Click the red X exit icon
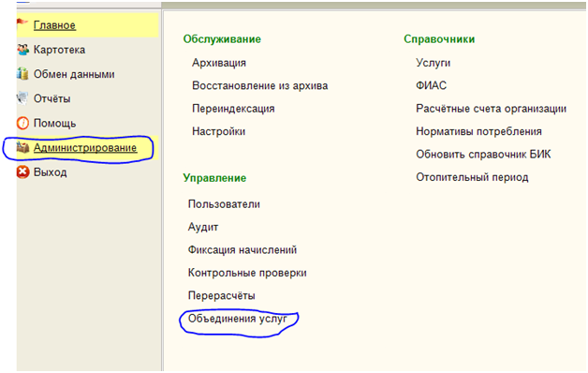The width and height of the screenshot is (588, 373). point(22,172)
